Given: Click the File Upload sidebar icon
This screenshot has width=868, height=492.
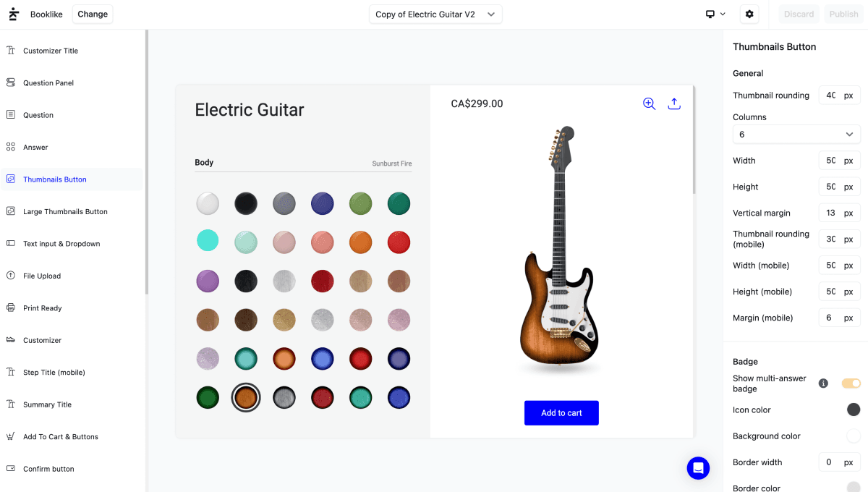Looking at the screenshot, I should click(11, 276).
